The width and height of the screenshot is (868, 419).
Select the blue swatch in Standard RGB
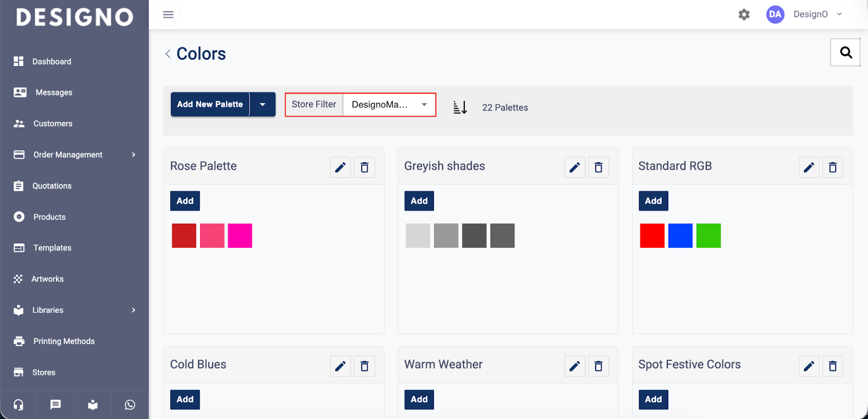click(680, 236)
